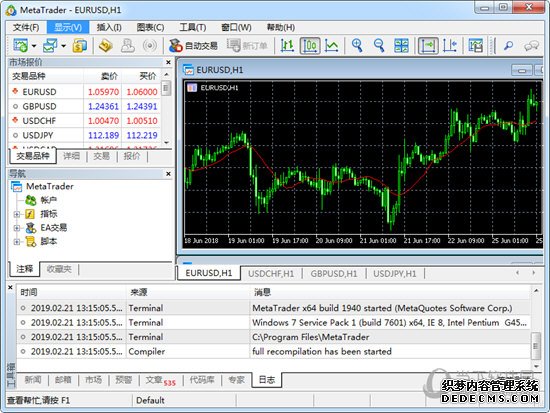The height and width of the screenshot is (413, 550).
Task: Click the search magnifier icon
Action: 509,46
